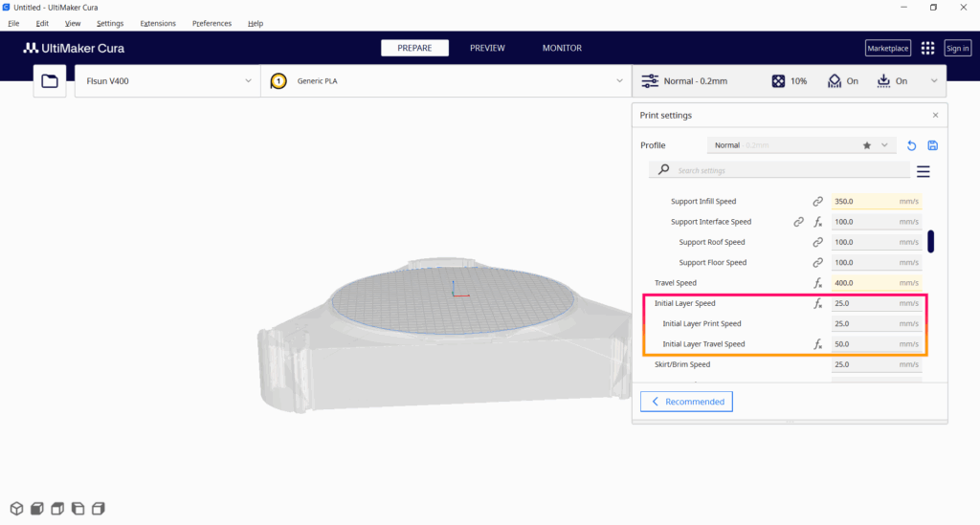The image size is (980, 525).
Task: Click fx icon for Initial Layer Speed
Action: [x=817, y=303]
